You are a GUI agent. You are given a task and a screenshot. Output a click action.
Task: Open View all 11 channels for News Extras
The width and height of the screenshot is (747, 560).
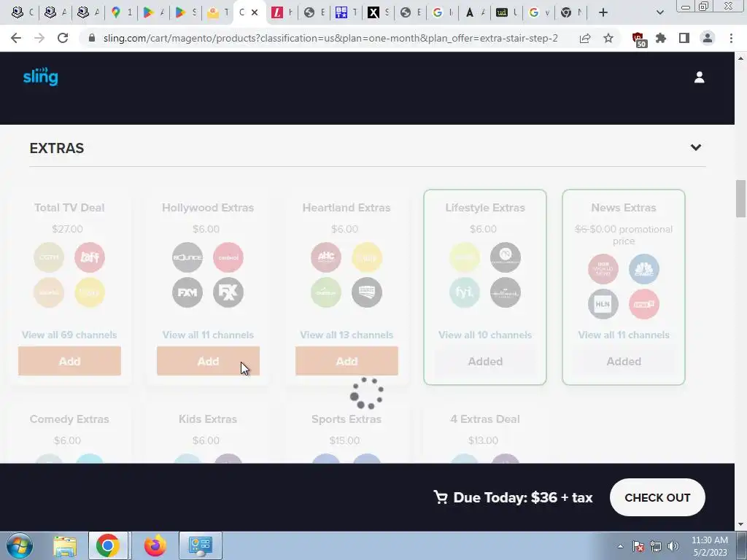coord(624,335)
